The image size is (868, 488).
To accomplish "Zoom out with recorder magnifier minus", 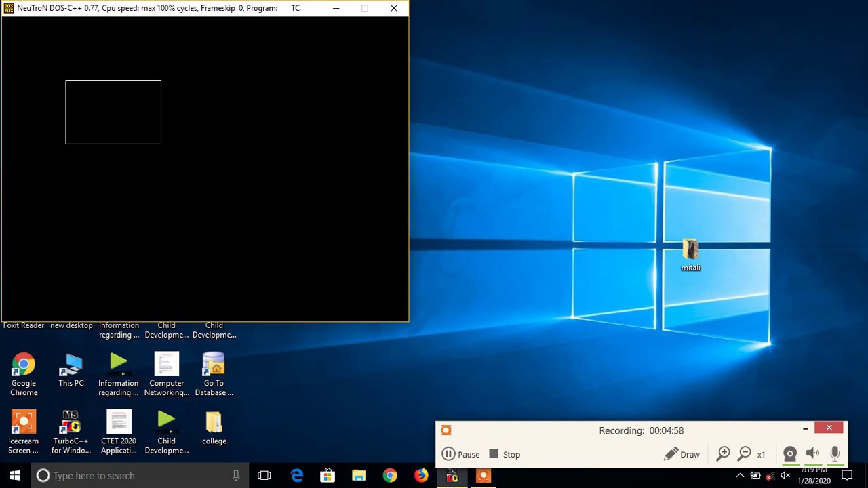I will click(x=745, y=453).
